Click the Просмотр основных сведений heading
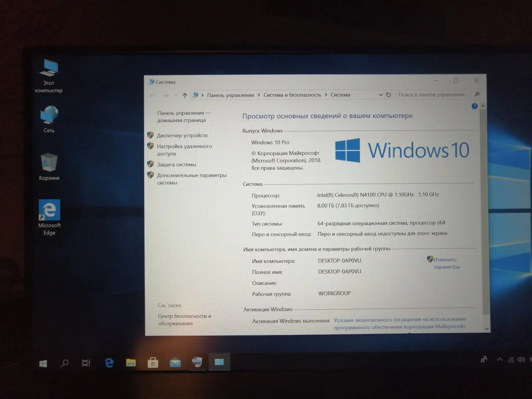532x399 pixels. coord(327,116)
